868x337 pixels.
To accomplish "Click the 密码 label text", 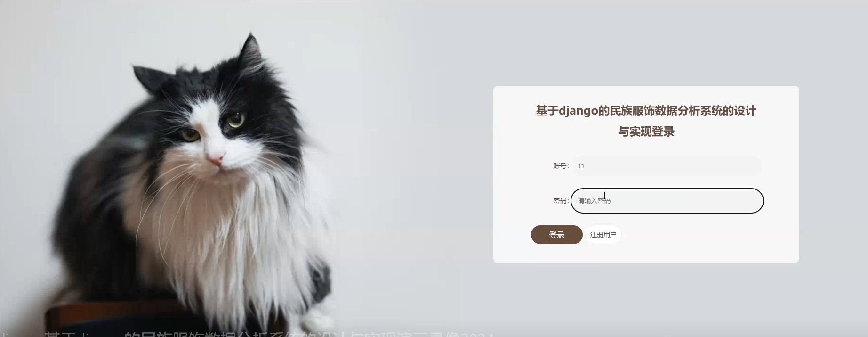I will [x=561, y=201].
